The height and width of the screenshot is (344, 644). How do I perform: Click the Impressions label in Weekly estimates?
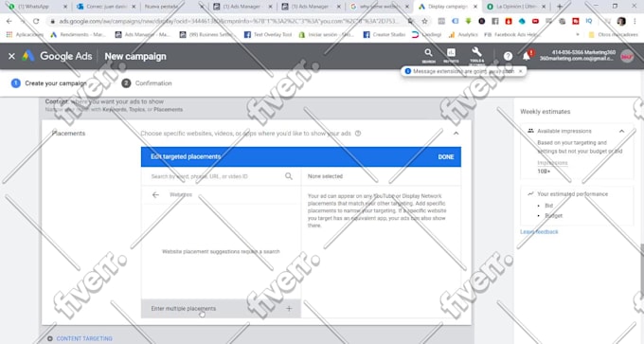coord(552,163)
